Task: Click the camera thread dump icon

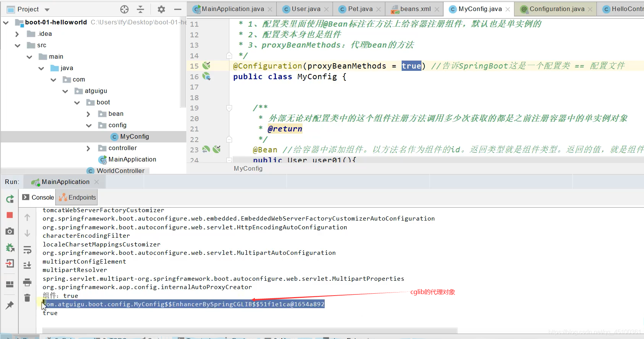Action: coord(10,231)
